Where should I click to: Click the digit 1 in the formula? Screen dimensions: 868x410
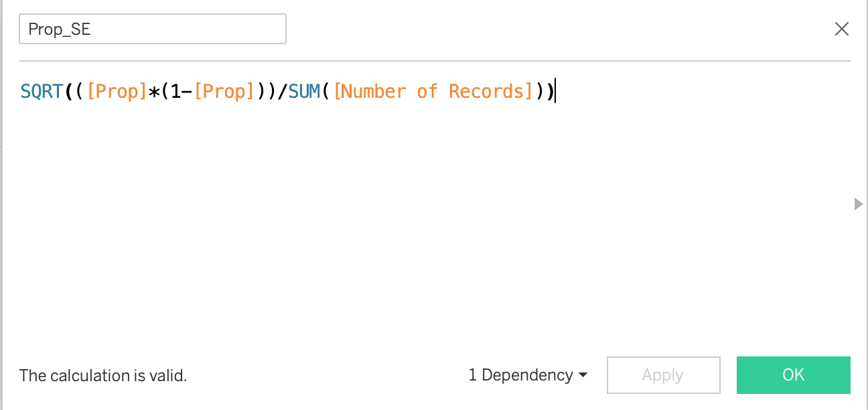(x=175, y=92)
